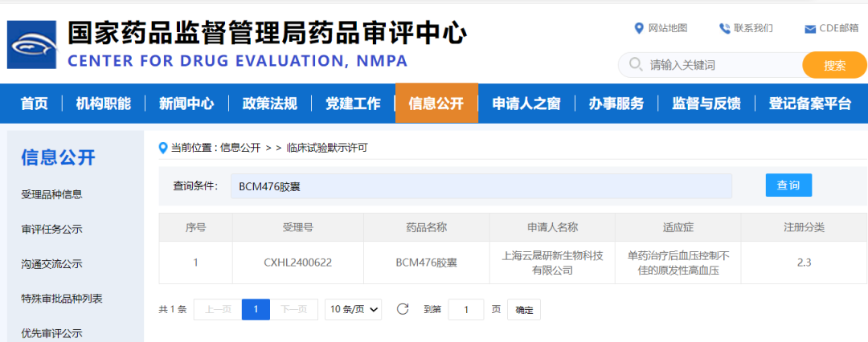Click 临床试验默示许可 in the breadcrumb
The image size is (868, 342).
click(327, 148)
